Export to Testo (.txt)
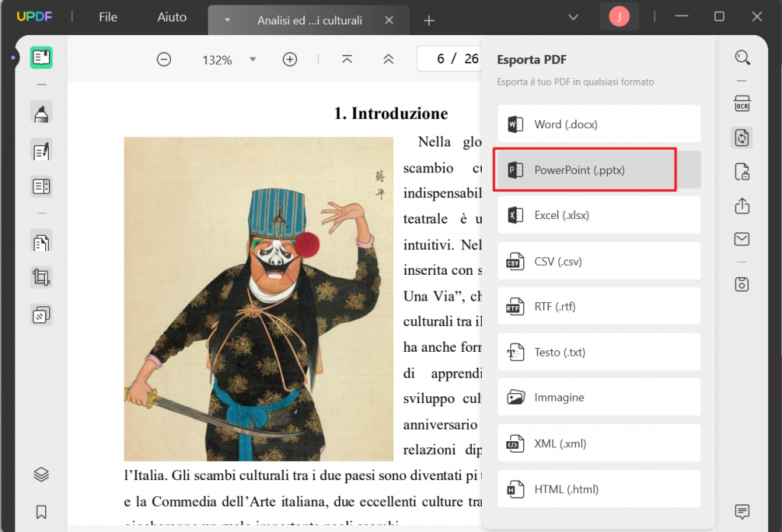782x532 pixels. (x=599, y=352)
